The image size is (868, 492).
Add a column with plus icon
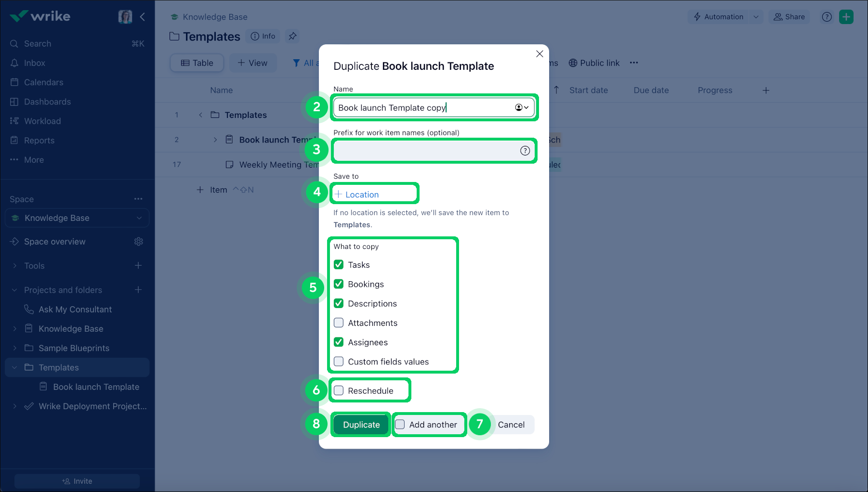766,91
